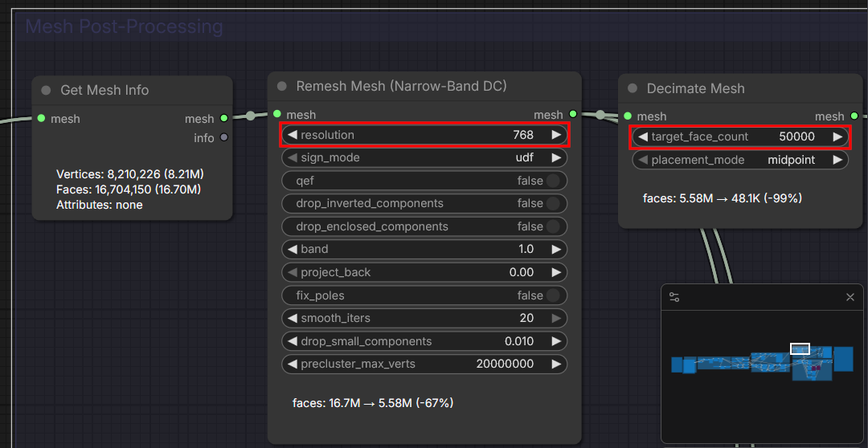
Task: Click Mesh Post-Processing group title
Action: pyautogui.click(x=124, y=26)
